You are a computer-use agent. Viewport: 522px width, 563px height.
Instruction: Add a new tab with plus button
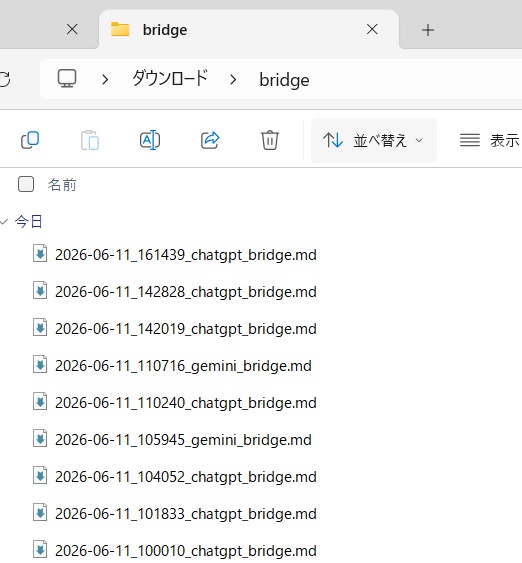pyautogui.click(x=428, y=30)
